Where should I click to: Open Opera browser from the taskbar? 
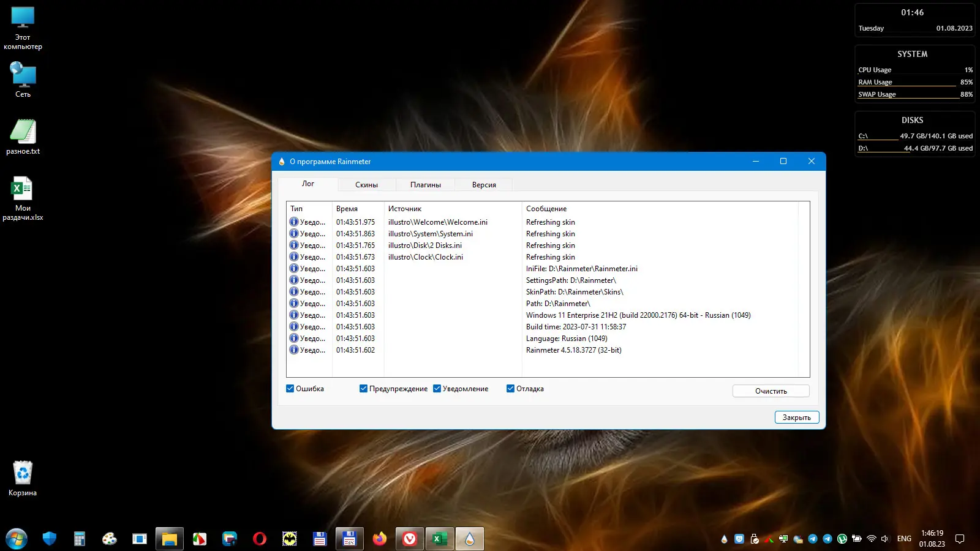pyautogui.click(x=260, y=539)
